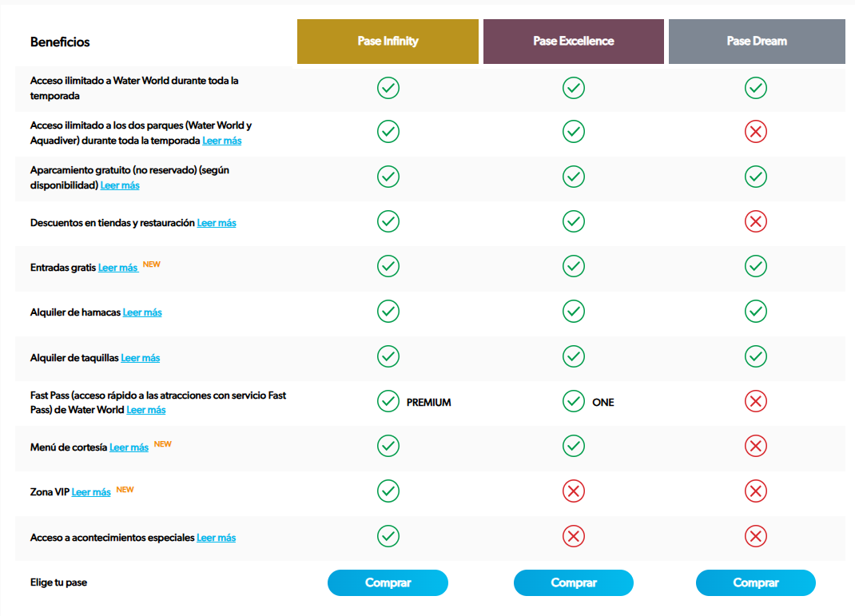Click Pase Infinity Fast Pass PREMIUM check icon
This screenshot has width=855, height=616.
(388, 401)
